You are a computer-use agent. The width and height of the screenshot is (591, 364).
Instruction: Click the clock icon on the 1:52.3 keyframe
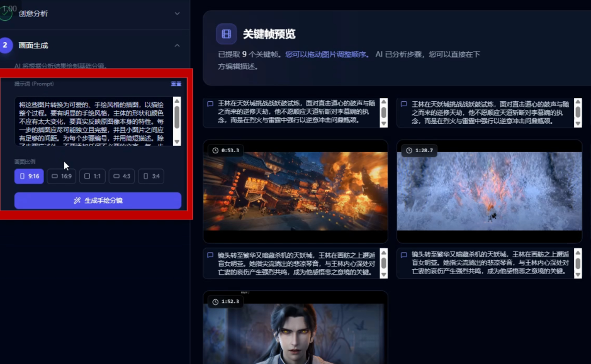(215, 302)
